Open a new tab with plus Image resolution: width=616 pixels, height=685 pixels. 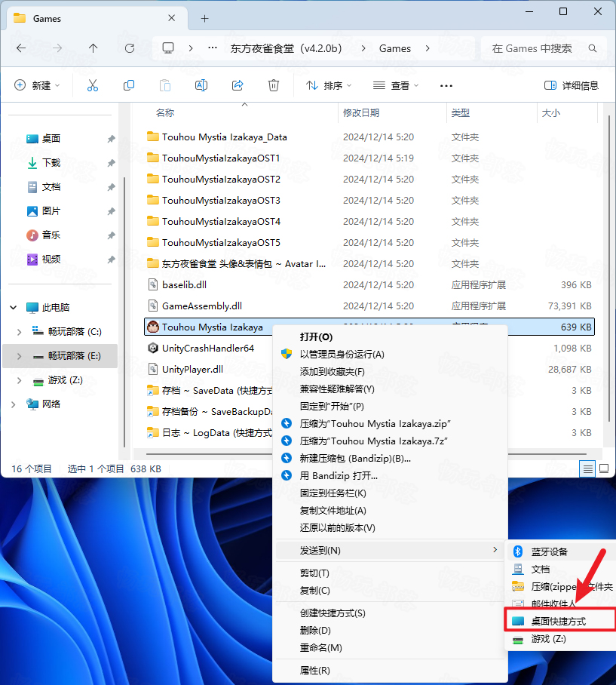tap(205, 18)
